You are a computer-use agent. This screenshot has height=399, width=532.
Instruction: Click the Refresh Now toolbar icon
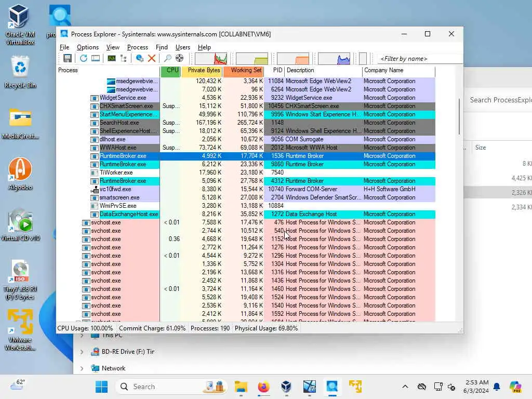click(x=84, y=58)
